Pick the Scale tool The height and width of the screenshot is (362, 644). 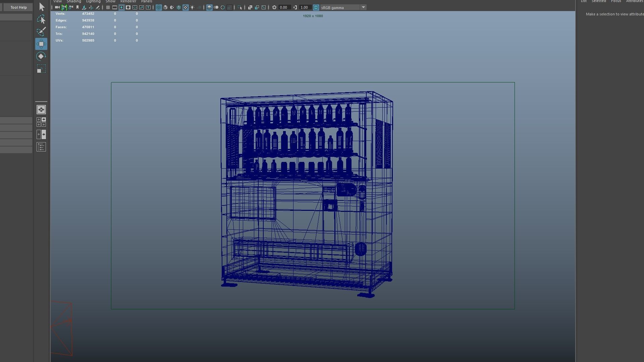click(x=41, y=69)
